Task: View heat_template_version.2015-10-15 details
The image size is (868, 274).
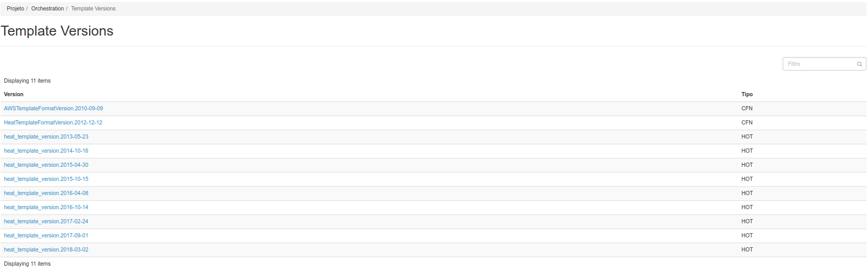Action: click(x=46, y=179)
